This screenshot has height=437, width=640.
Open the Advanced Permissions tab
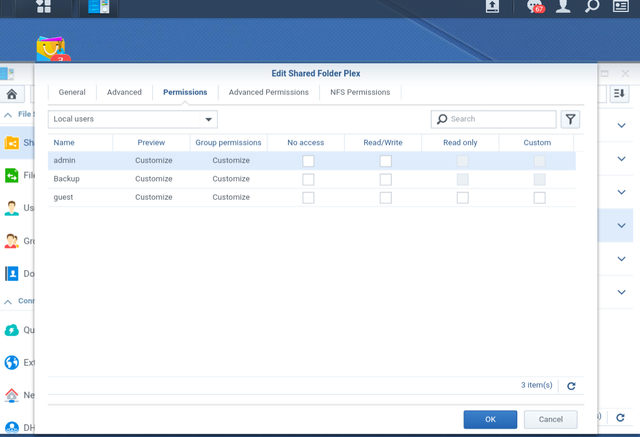[269, 92]
